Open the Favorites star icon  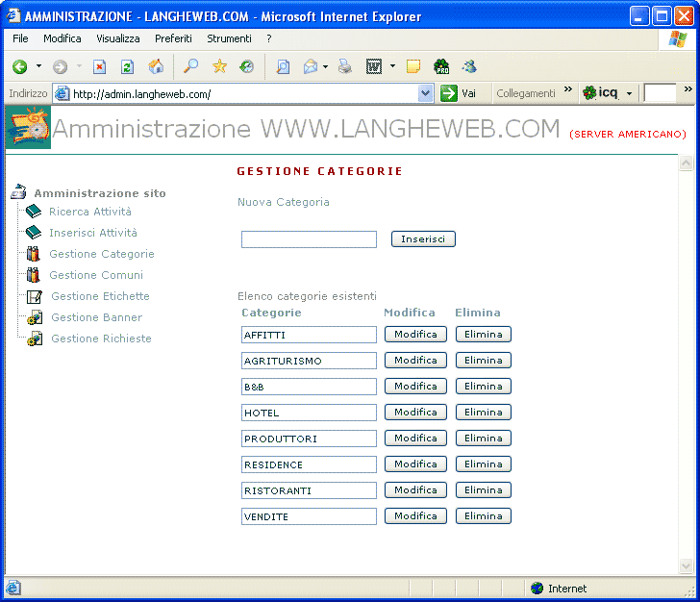[219, 66]
